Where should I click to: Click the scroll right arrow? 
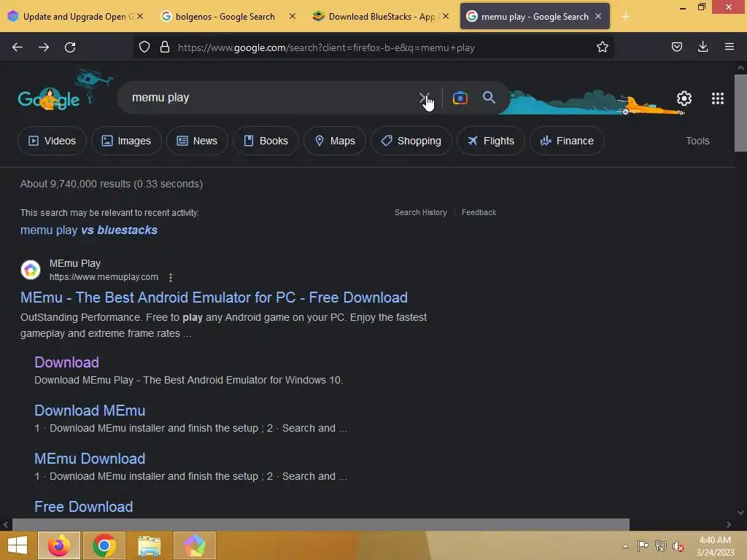click(729, 524)
